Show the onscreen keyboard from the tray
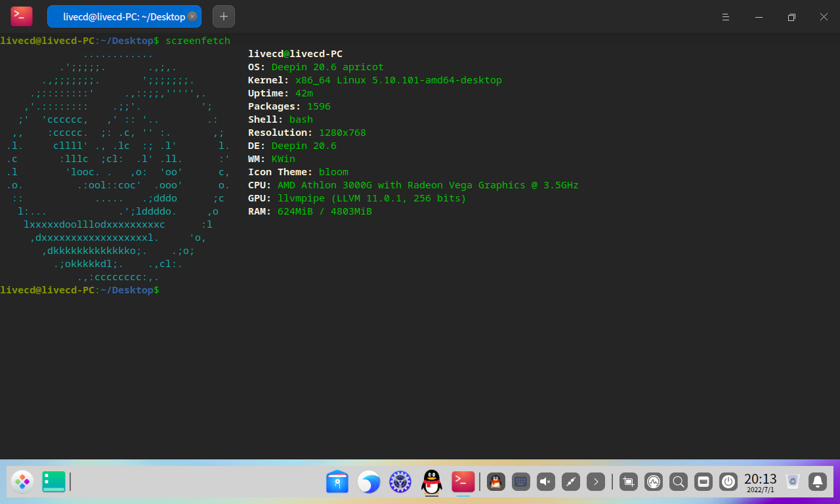The image size is (840, 504). tap(703, 481)
